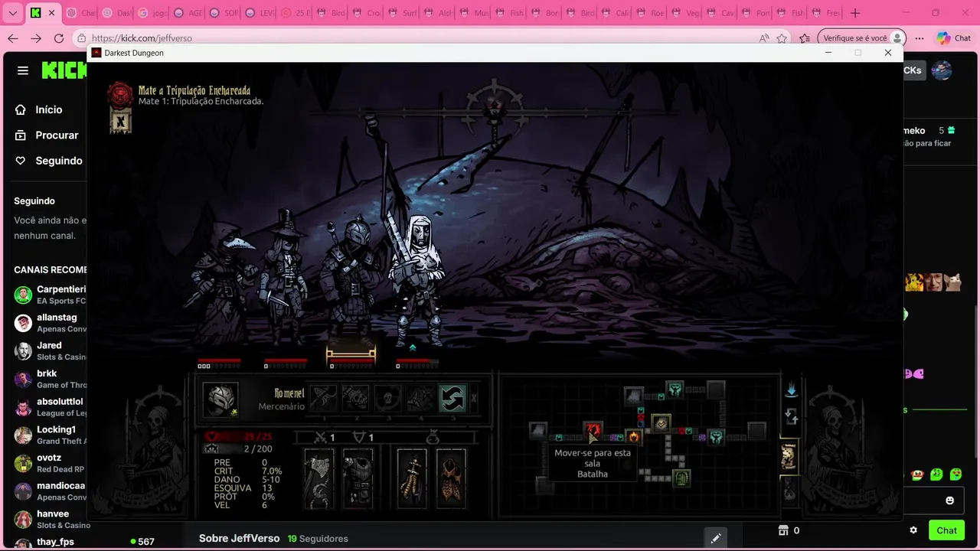
Task: Open Copilot Chat in browser
Action: 953,38
